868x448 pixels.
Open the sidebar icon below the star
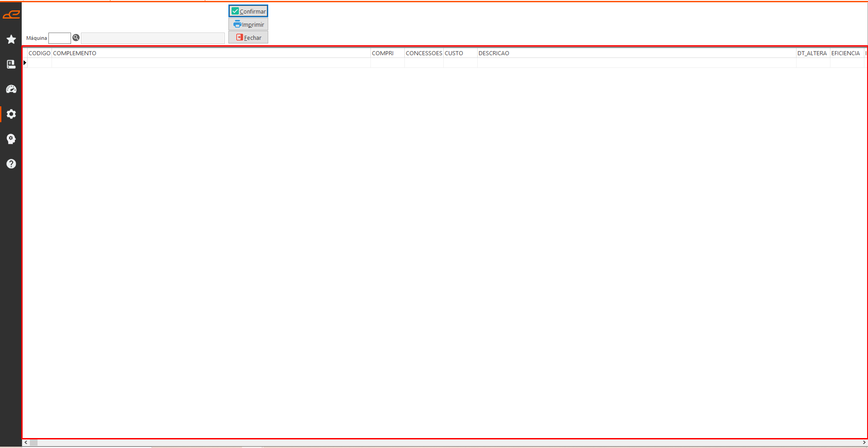coord(11,64)
